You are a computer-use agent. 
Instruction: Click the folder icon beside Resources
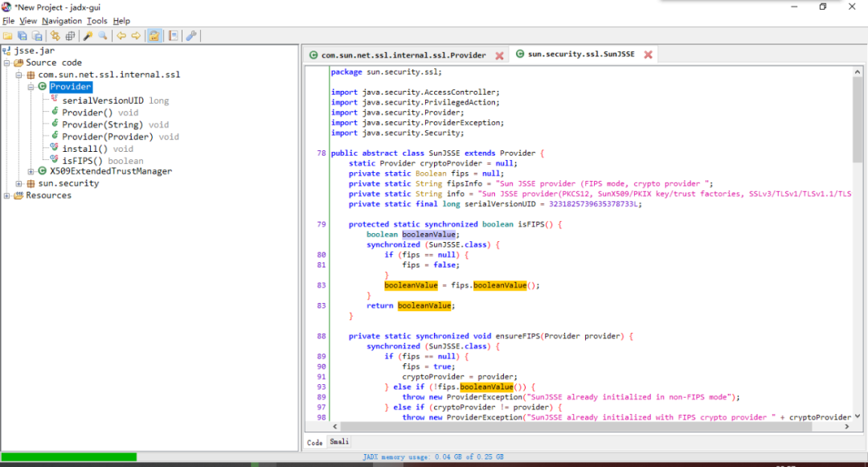coord(18,195)
